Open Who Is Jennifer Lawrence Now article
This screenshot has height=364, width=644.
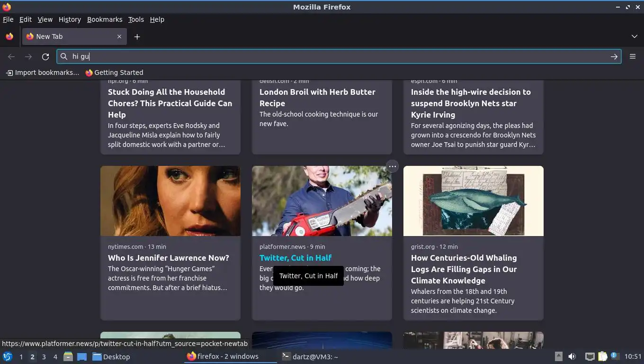[x=169, y=258]
